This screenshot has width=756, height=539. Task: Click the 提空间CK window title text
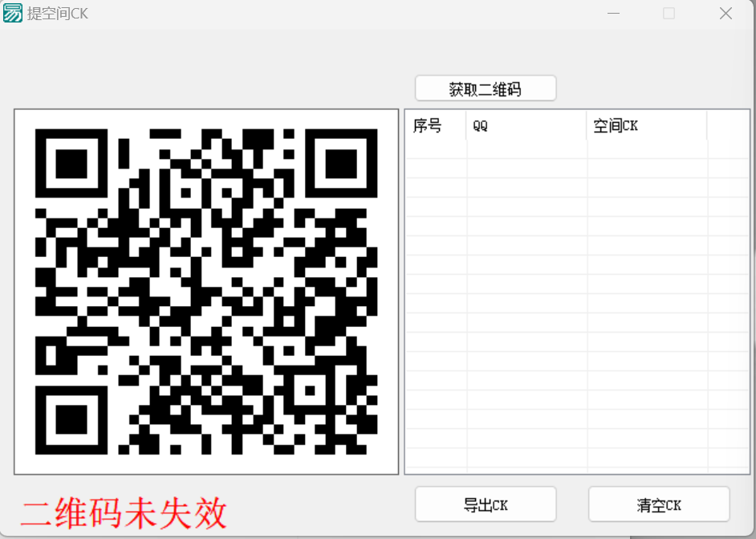pos(55,13)
